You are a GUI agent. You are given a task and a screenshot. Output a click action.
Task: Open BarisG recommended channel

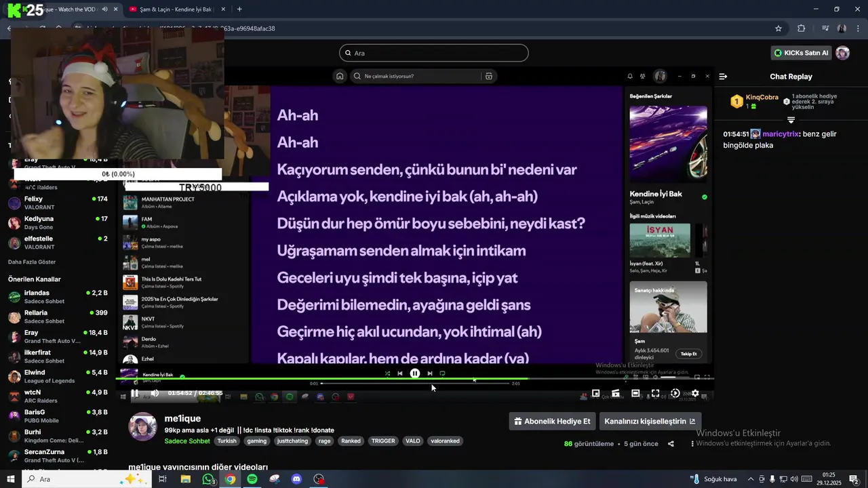58,416
